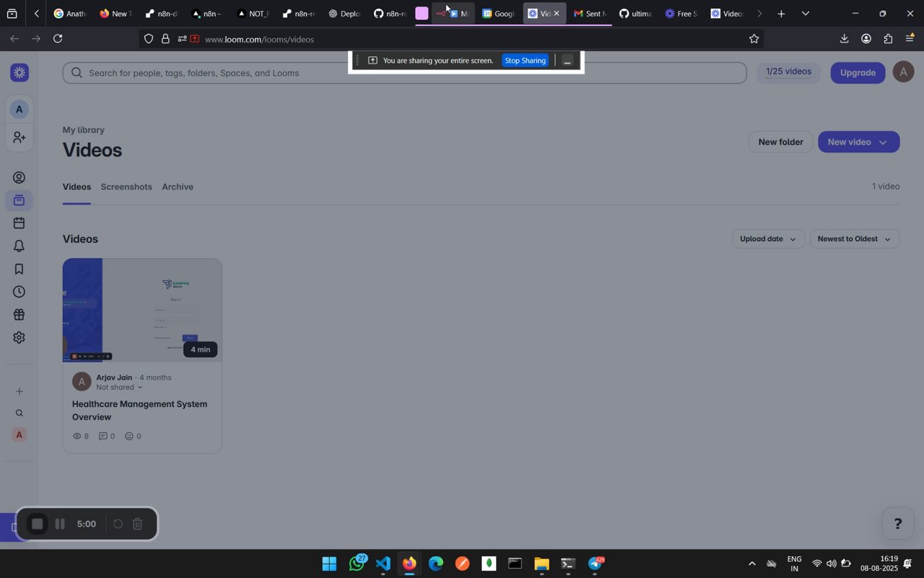Open Telegram from the taskbar
The width and height of the screenshot is (924, 578).
[596, 564]
